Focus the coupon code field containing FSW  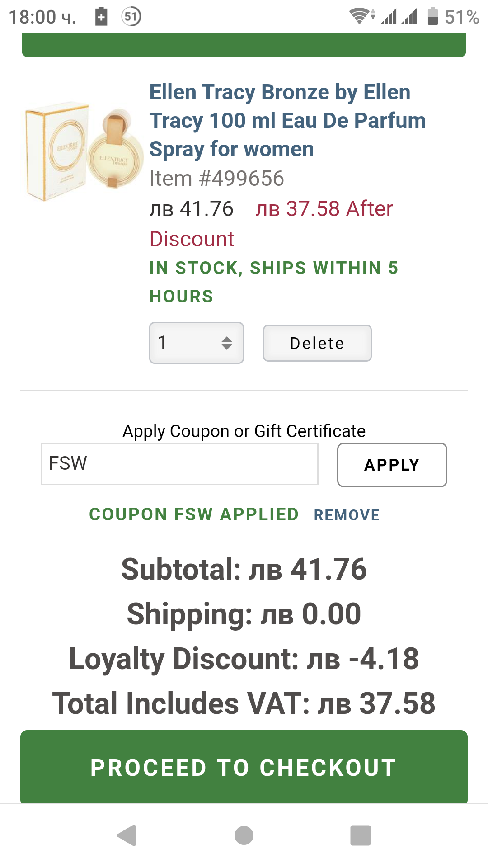click(x=179, y=464)
